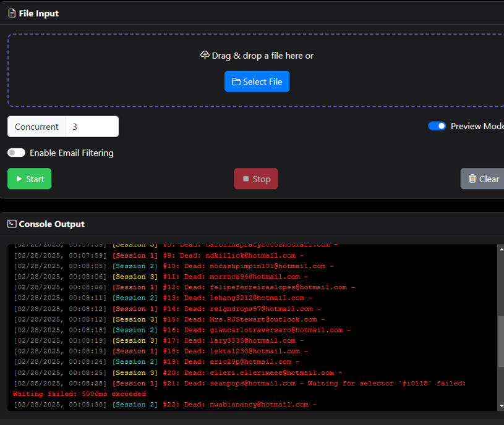The height and width of the screenshot is (425, 504).
Task: Click 'Waiting failed: 5000ms exceeded' message
Action: coord(79,394)
